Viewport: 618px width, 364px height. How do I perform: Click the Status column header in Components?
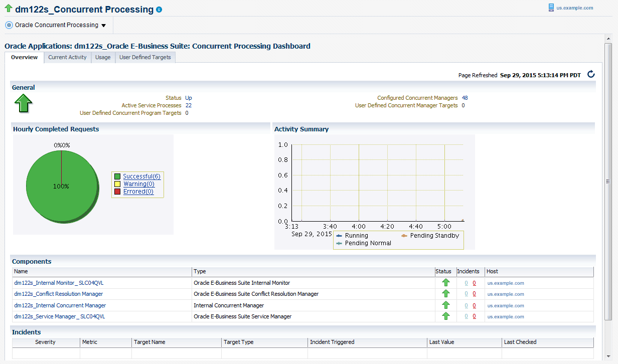click(x=445, y=271)
